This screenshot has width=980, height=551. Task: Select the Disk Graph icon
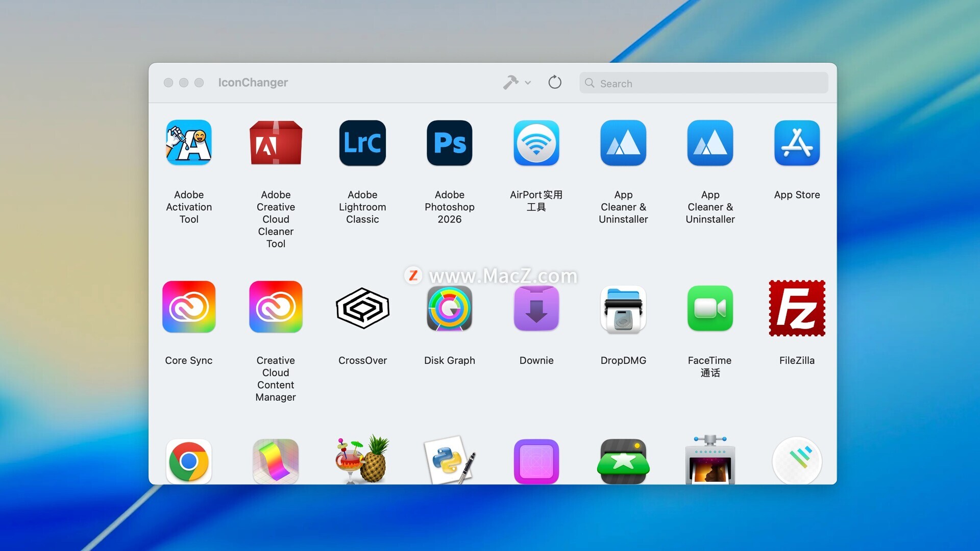tap(449, 308)
